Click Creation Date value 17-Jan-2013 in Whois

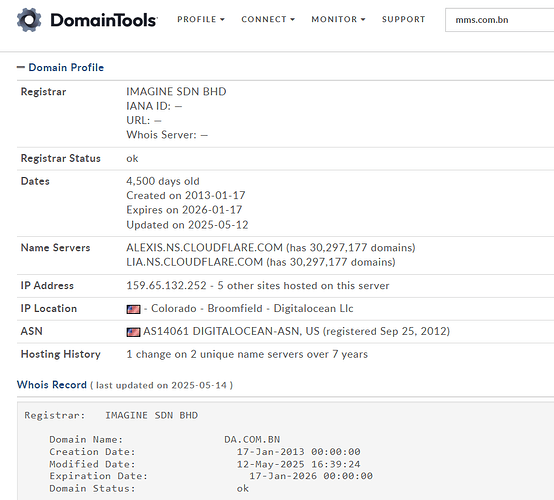tap(299, 452)
